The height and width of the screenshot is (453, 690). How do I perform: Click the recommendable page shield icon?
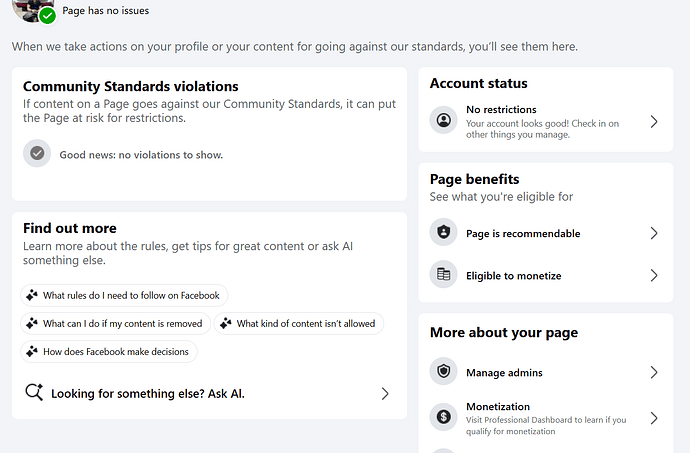point(444,232)
